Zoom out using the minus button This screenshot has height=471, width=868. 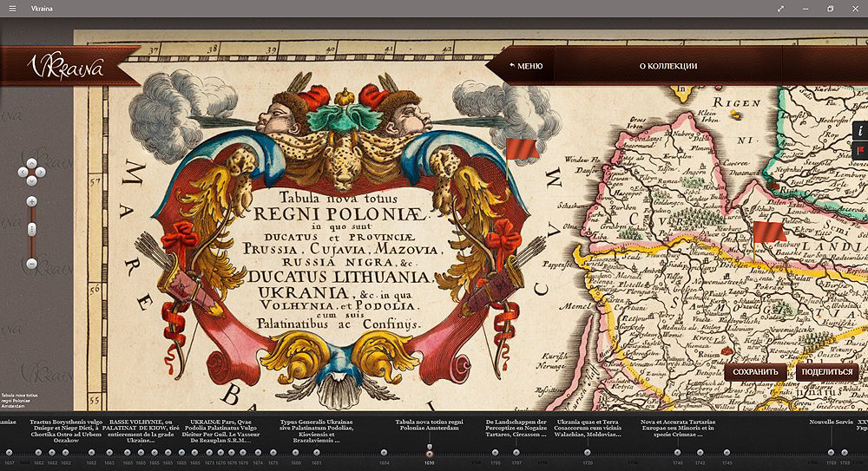click(x=31, y=264)
